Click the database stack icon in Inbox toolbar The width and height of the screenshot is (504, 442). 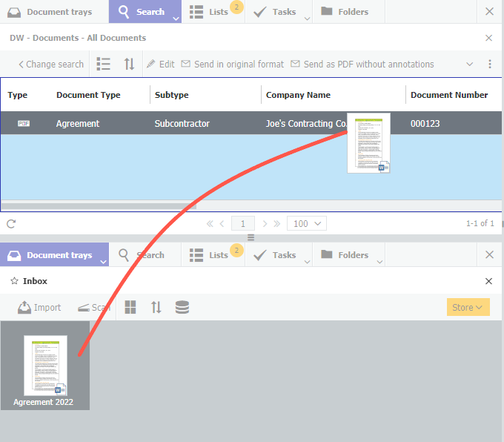pos(182,307)
